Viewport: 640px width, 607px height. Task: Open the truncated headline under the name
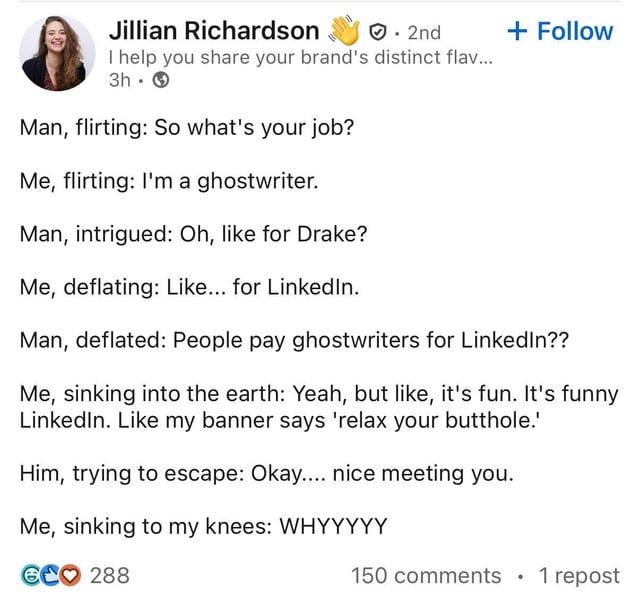point(299,58)
